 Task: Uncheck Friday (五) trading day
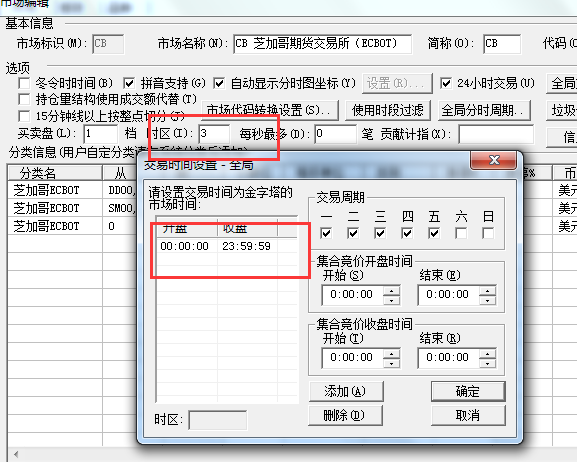pos(434,233)
